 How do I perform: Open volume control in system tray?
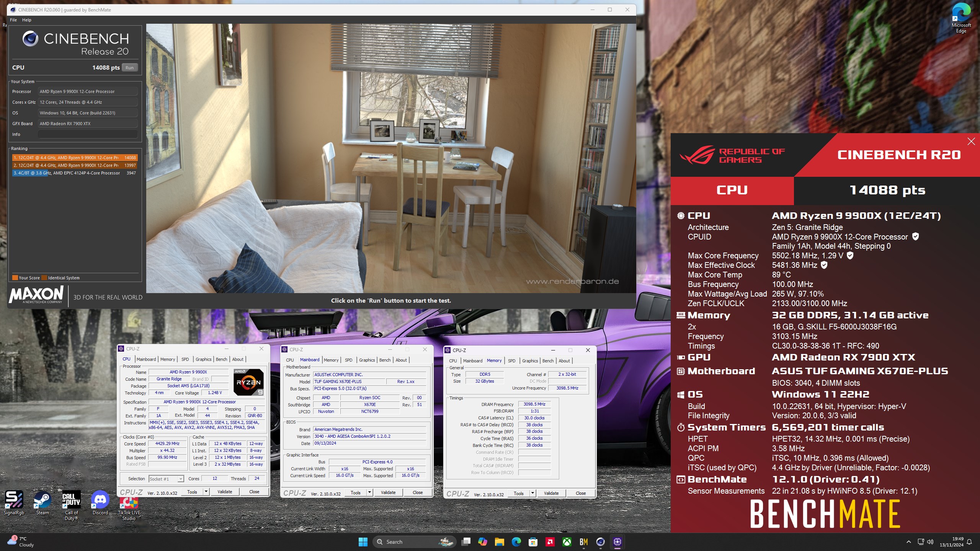[930, 542]
